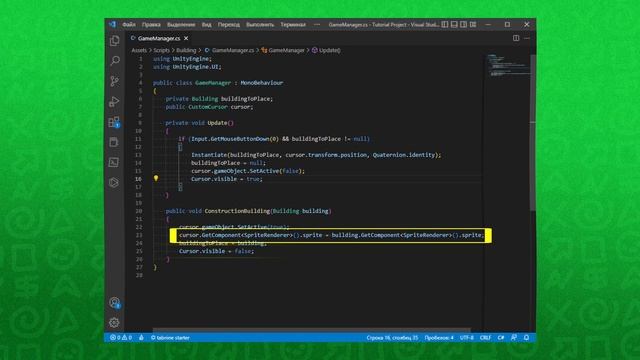Open the terminal-style icon view in activity bar
The height and width of the screenshot is (360, 640).
tap(114, 162)
